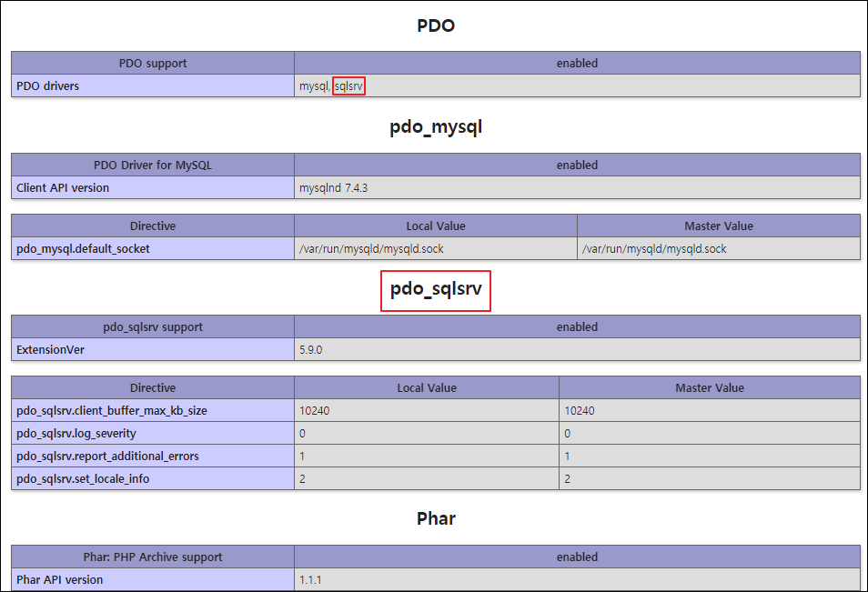The width and height of the screenshot is (868, 592).
Task: Click 'enabled' in the PDO support row
Action: [x=577, y=63]
